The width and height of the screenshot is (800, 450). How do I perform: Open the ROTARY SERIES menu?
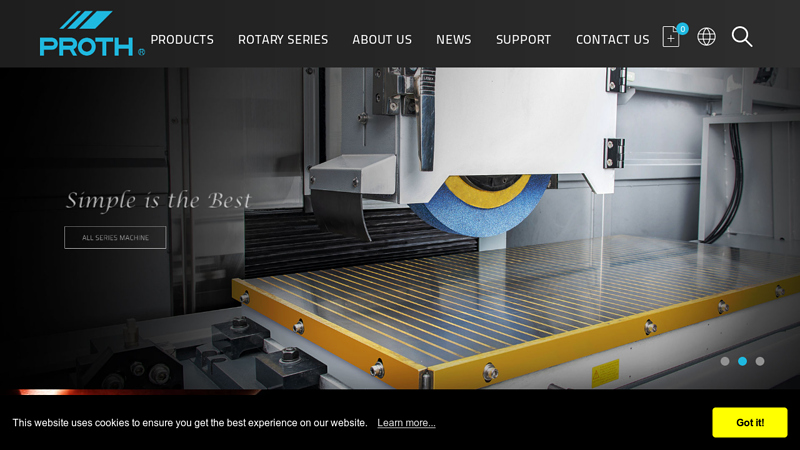pyautogui.click(x=283, y=39)
